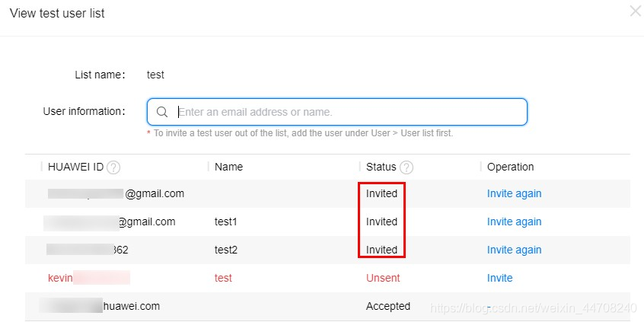Screen dimensions: 644x322
Task: Click the huawei.com account ID cell
Action: coord(100,306)
